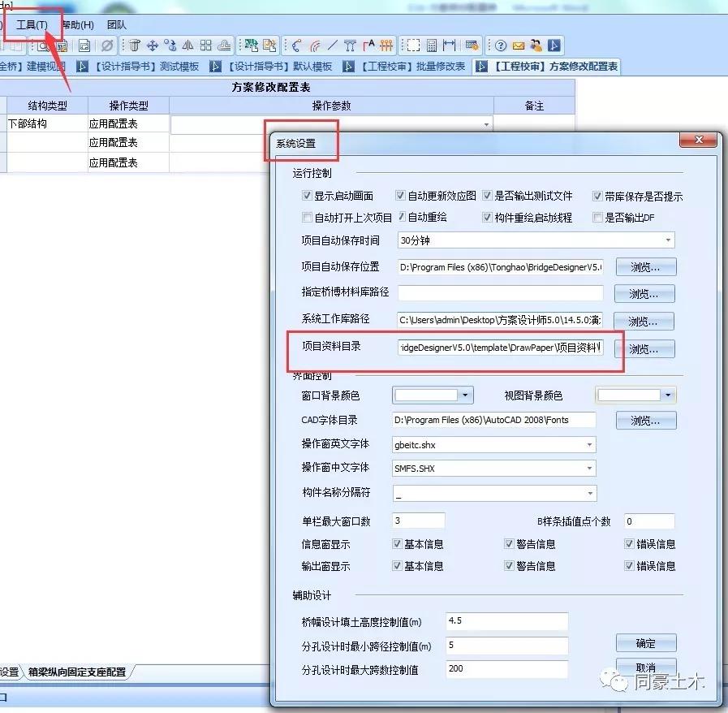
Task: Select the four-arrow move tool
Action: [x=153, y=45]
